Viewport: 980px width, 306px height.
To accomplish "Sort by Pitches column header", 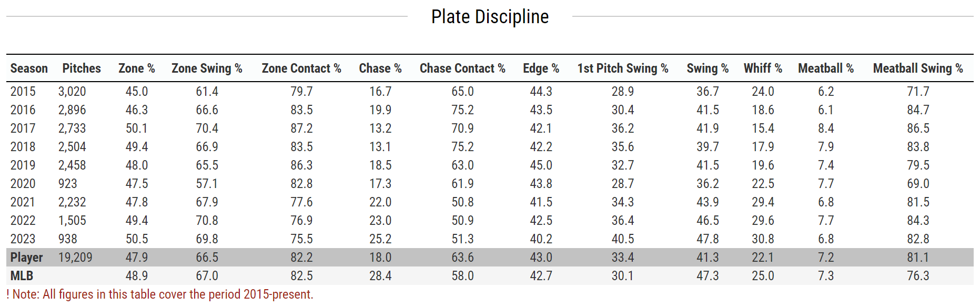I will point(82,68).
